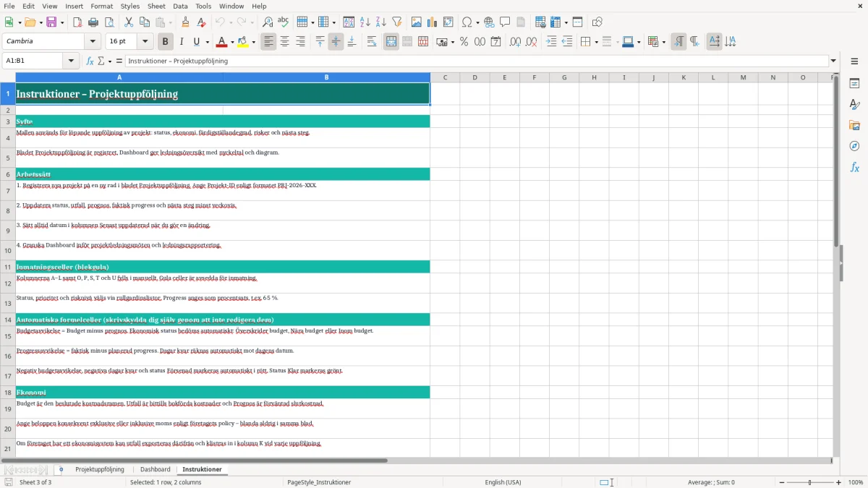Toggle Center Vertically alignment
The image size is (868, 488).
click(x=336, y=42)
